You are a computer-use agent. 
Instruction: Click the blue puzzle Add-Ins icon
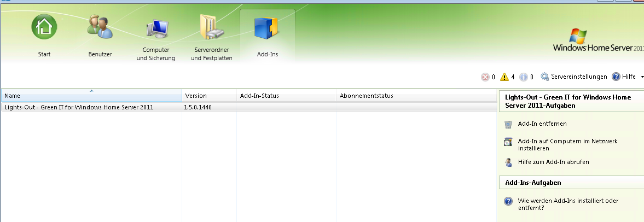[266, 28]
